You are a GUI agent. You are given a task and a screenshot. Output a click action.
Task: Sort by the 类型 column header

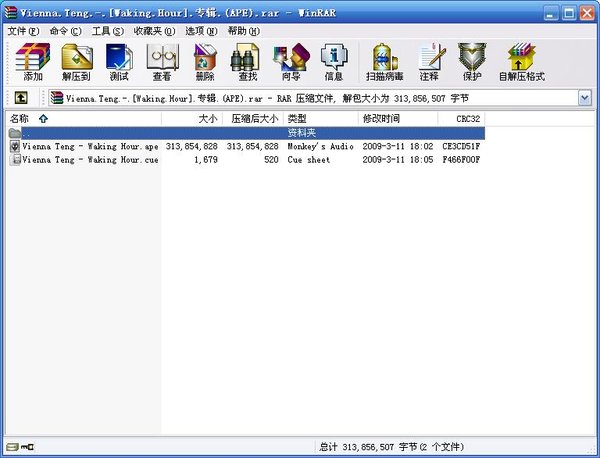[321, 119]
